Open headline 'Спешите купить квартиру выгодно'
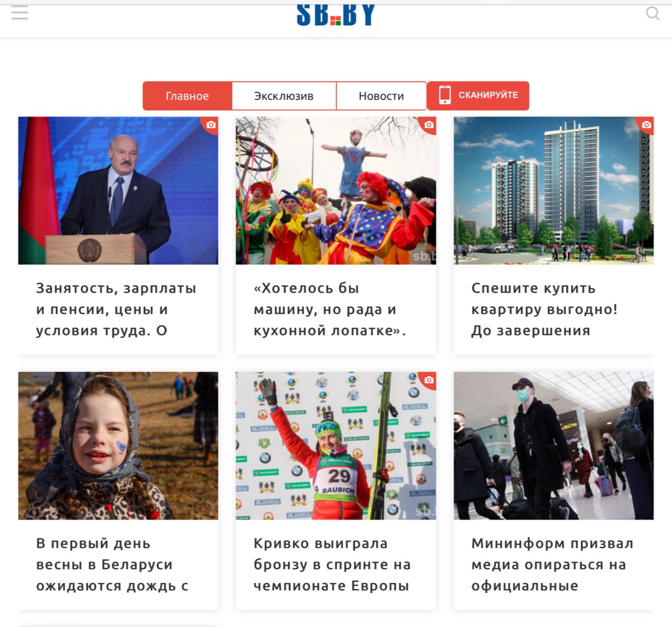672x627 pixels. click(544, 309)
